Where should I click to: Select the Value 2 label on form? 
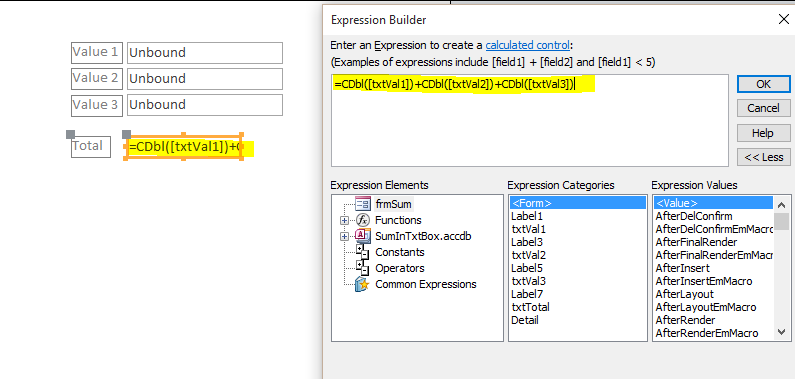tap(97, 79)
